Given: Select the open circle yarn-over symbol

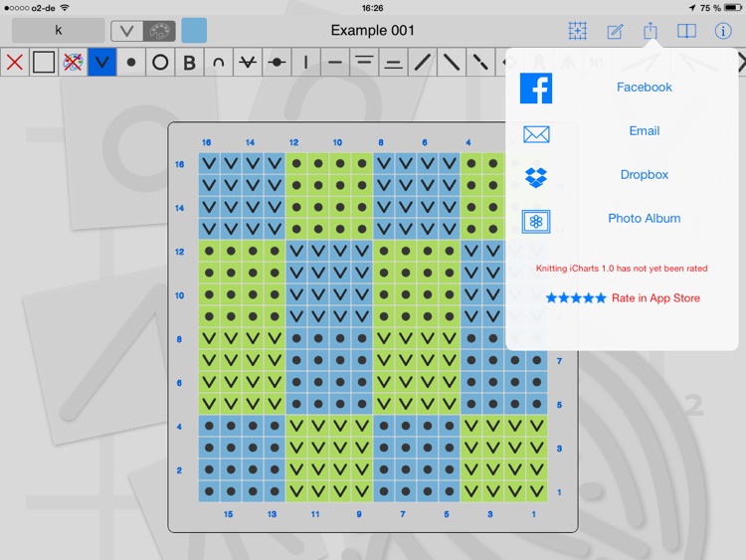Looking at the screenshot, I should point(160,63).
